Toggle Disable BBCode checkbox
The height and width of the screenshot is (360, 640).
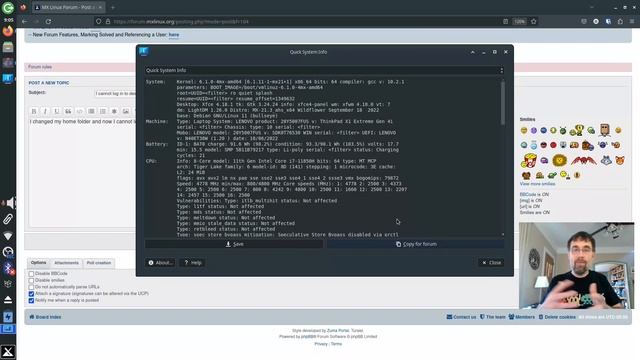click(x=31, y=274)
